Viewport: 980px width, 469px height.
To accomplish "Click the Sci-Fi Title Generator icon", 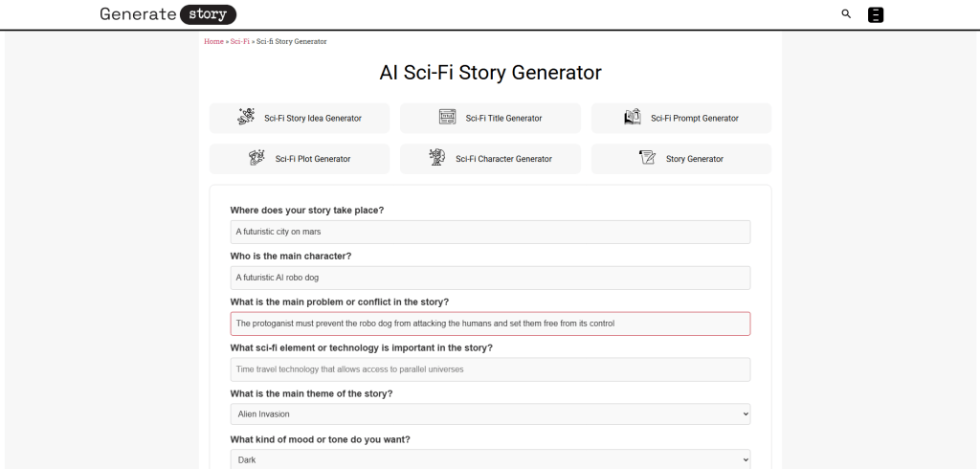I will coord(447,118).
